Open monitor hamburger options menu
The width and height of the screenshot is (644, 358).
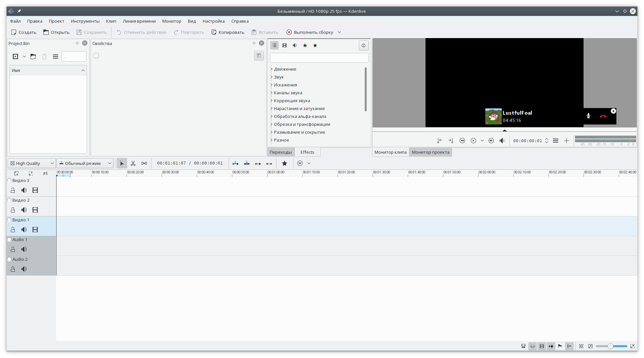click(556, 141)
